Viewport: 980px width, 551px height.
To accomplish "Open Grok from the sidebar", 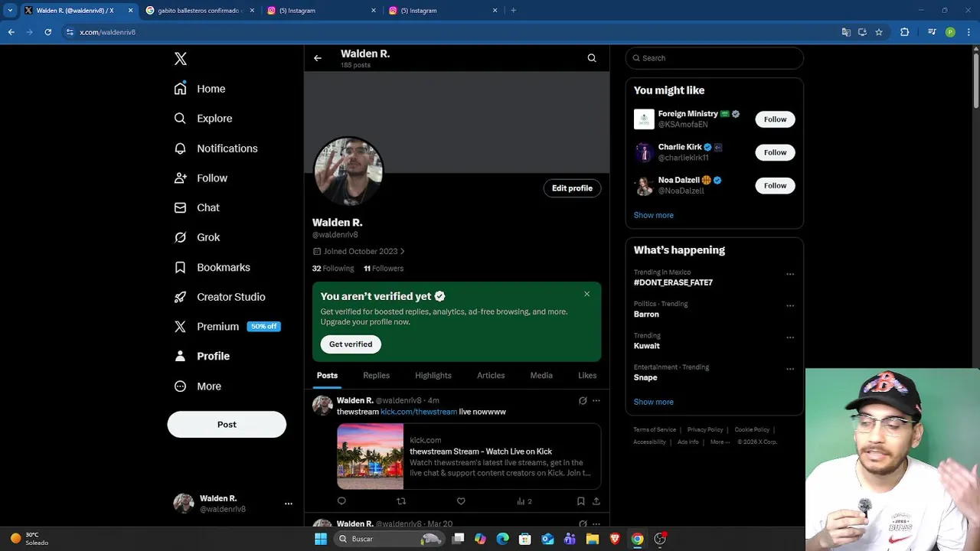I will [197, 237].
